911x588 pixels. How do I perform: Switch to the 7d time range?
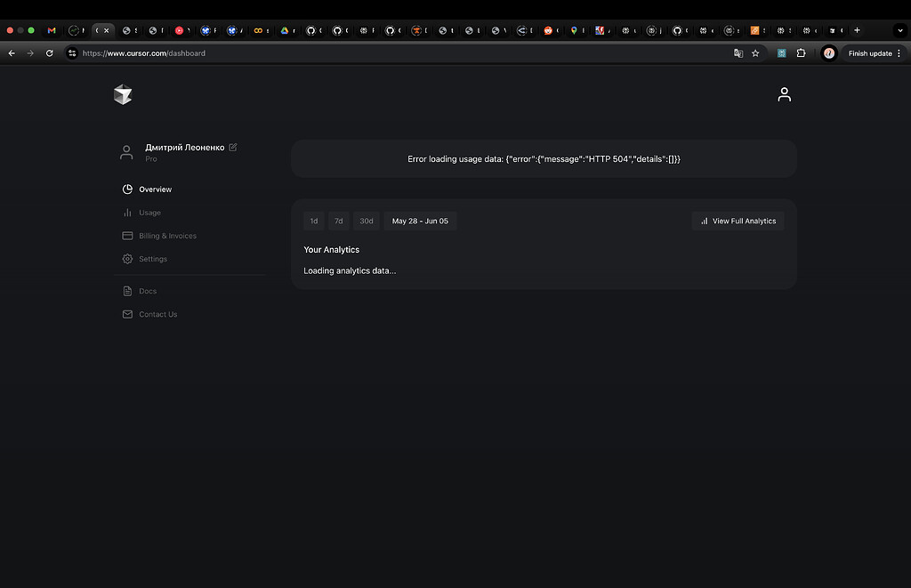(339, 221)
